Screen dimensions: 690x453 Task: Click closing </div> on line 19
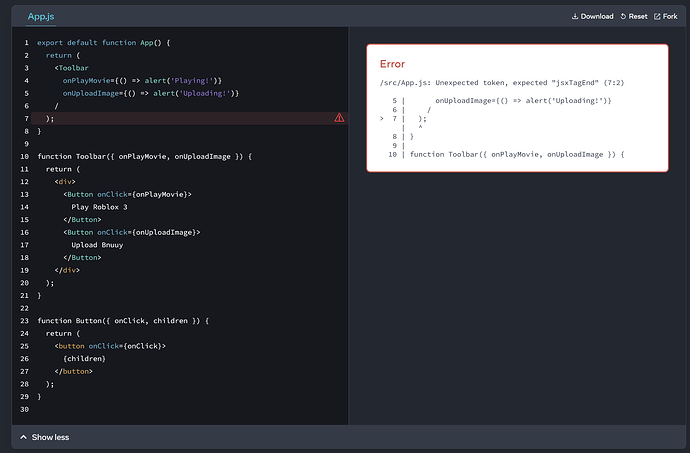click(67, 270)
